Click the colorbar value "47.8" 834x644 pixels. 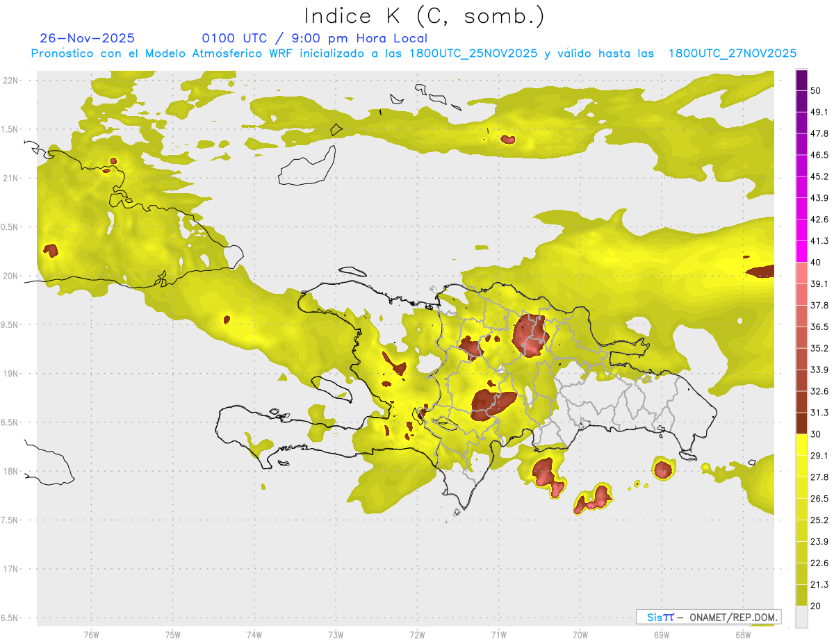point(819,133)
